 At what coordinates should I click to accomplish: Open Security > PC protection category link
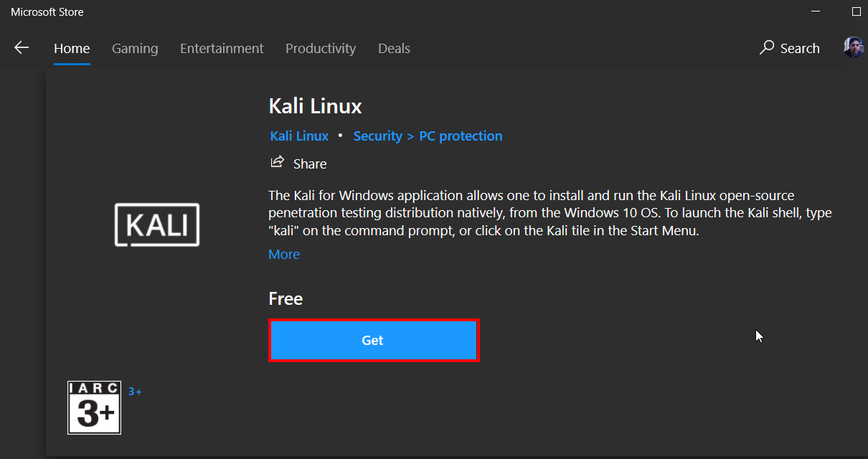428,136
